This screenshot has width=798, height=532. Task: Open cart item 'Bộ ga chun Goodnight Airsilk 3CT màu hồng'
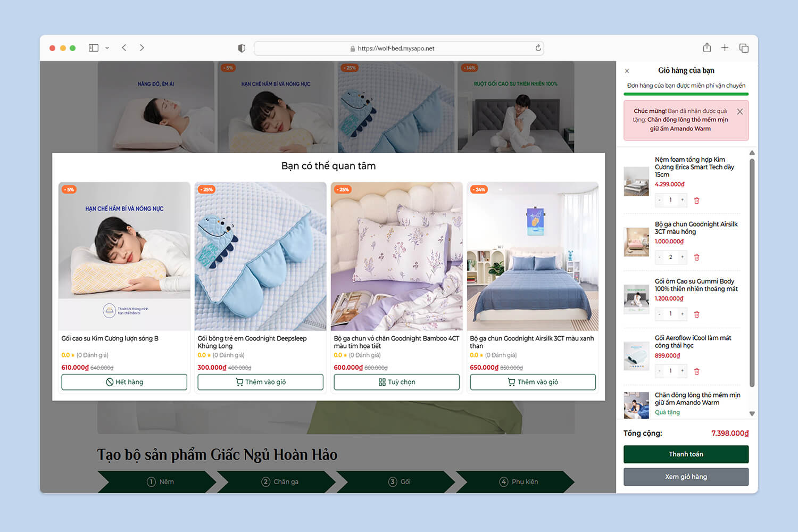[696, 228]
